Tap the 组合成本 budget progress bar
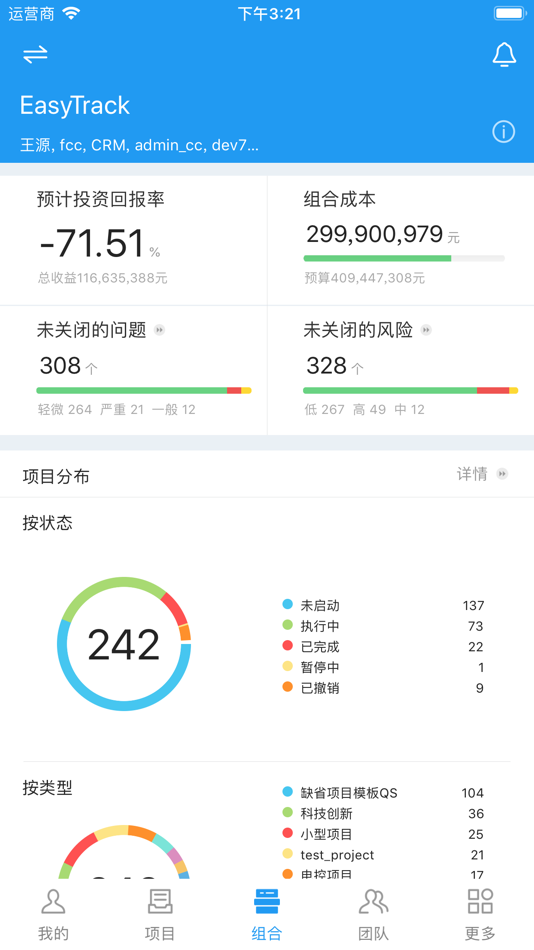The width and height of the screenshot is (534, 950). pos(404,258)
